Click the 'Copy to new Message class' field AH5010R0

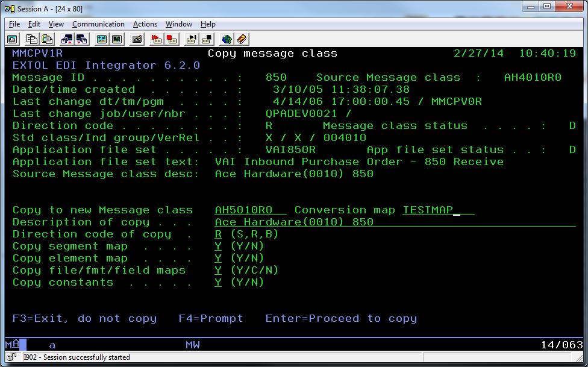[251, 210]
